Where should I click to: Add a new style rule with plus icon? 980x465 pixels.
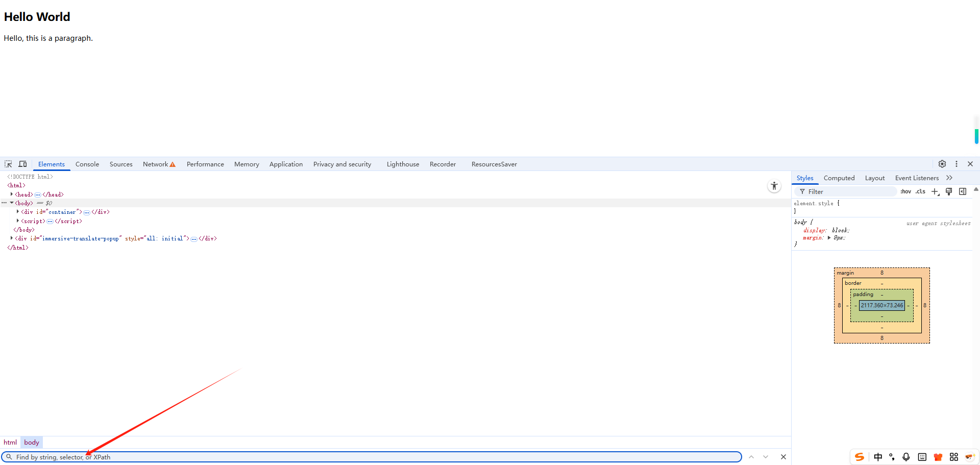(x=935, y=191)
